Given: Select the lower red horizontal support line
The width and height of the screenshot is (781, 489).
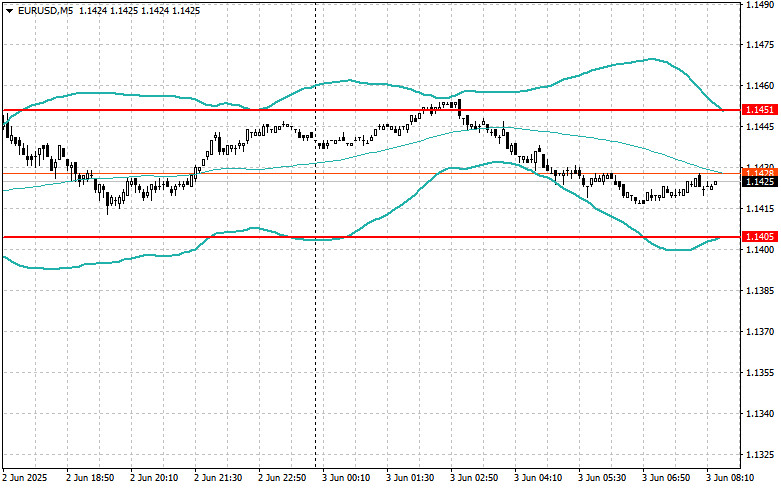Looking at the screenshot, I should click(x=371, y=237).
